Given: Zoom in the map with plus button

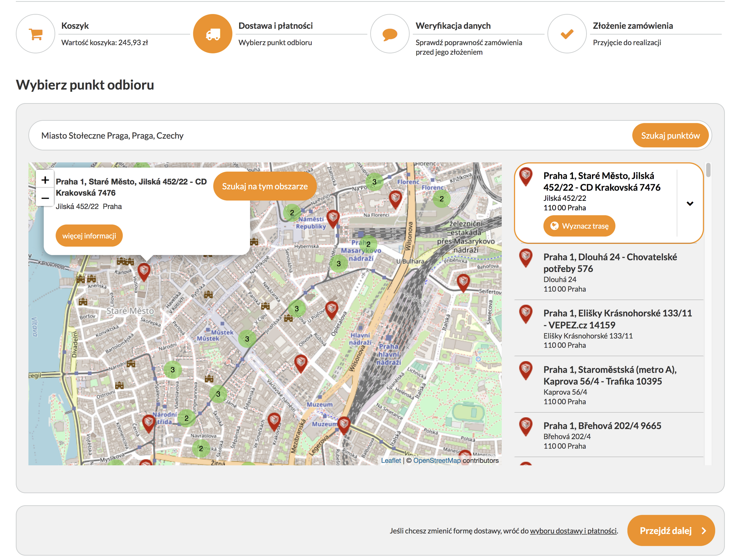Looking at the screenshot, I should (45, 180).
